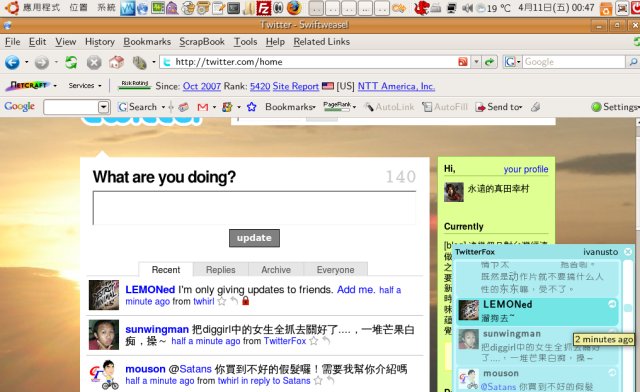Viewport: 640px width, 392px height.
Task: Open the Netcraft Services dropdown
Action: coord(85,86)
